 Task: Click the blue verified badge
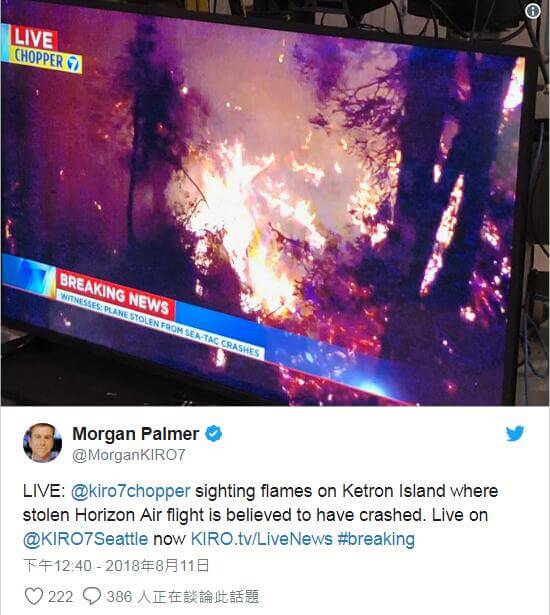pyautogui.click(x=214, y=433)
